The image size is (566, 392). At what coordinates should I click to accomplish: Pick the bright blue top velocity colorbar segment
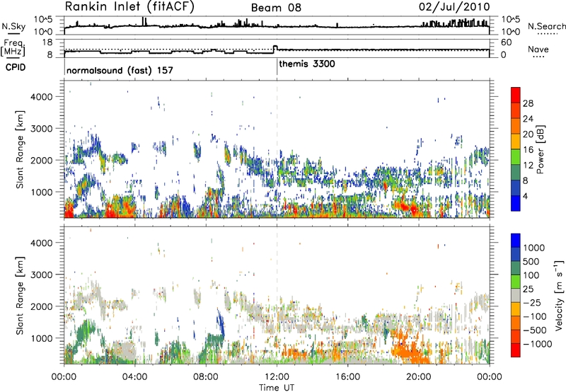(516, 241)
